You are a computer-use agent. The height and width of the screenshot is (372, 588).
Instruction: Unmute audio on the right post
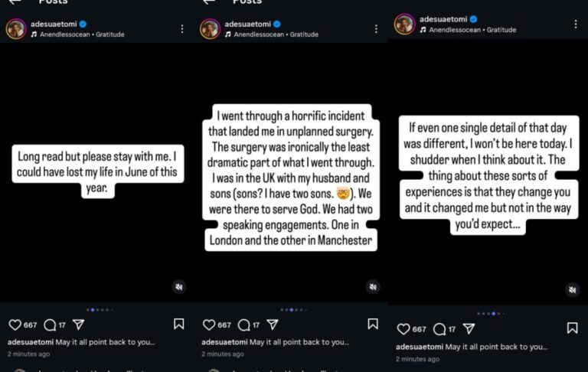coord(572,290)
